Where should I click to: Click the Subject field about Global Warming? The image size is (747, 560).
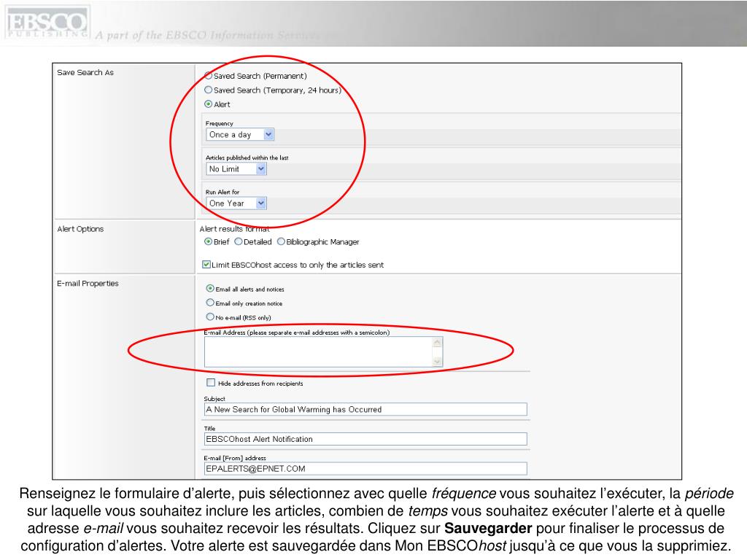pos(365,410)
